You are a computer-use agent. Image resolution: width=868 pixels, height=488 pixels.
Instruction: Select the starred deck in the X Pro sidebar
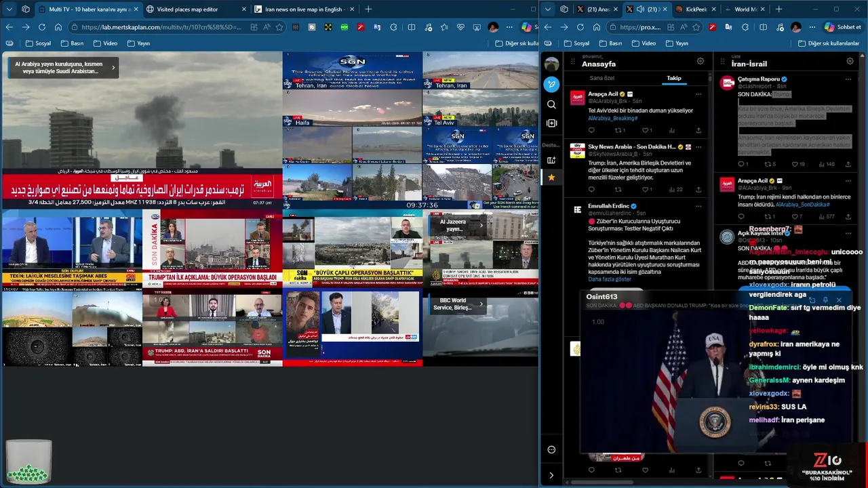551,178
